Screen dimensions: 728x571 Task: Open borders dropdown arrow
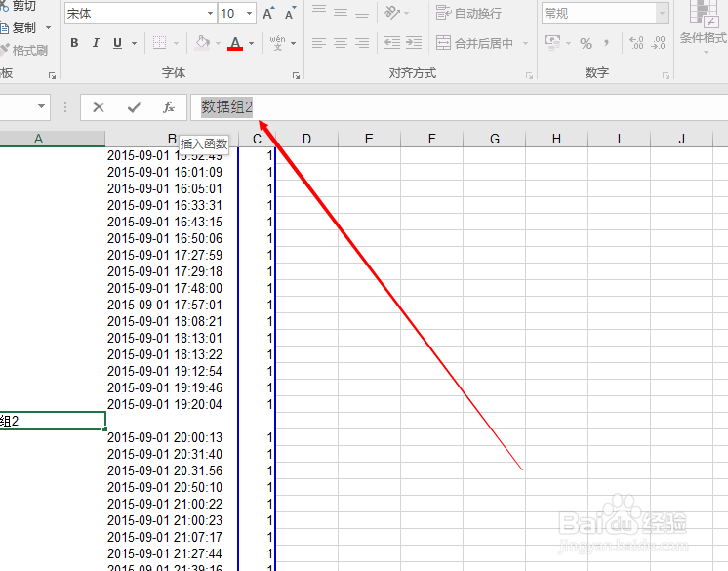coord(176,43)
